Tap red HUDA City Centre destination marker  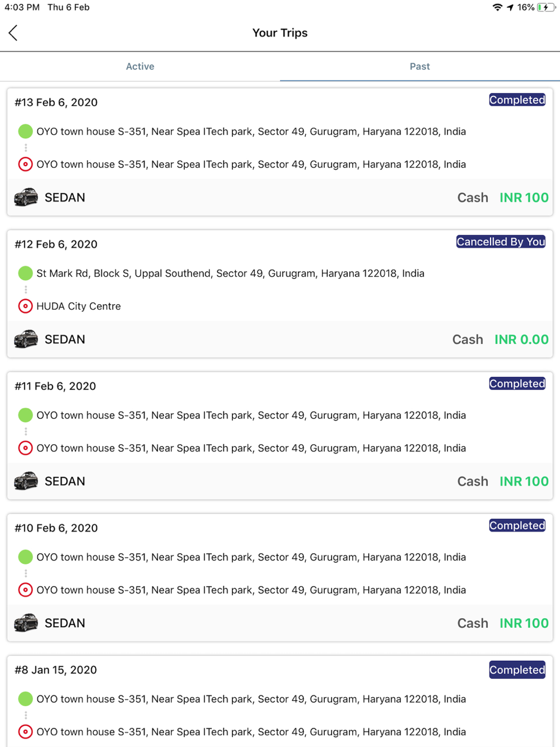click(x=25, y=306)
